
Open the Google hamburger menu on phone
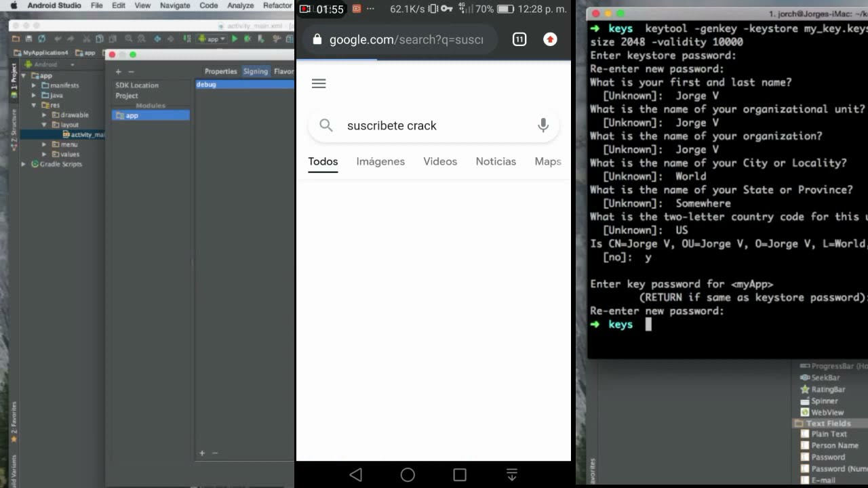click(319, 83)
